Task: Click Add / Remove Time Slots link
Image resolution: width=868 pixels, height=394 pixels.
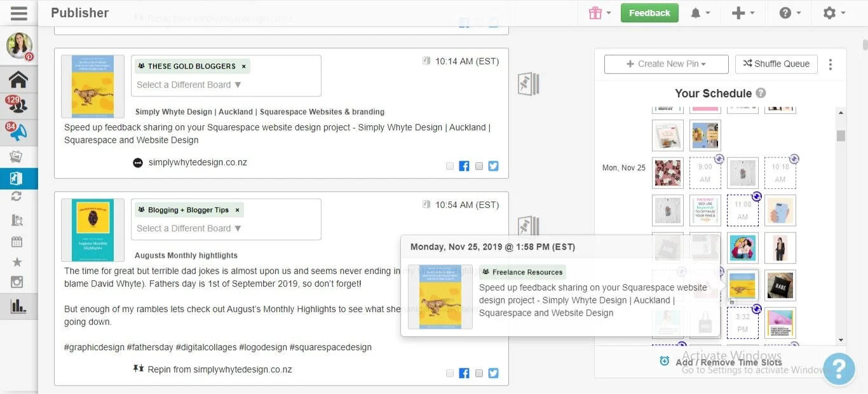Action: (x=729, y=362)
